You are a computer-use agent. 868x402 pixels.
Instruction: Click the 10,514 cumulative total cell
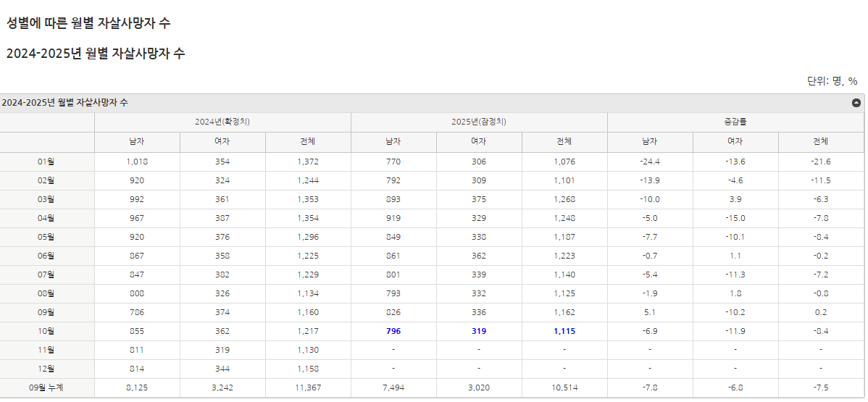click(564, 388)
